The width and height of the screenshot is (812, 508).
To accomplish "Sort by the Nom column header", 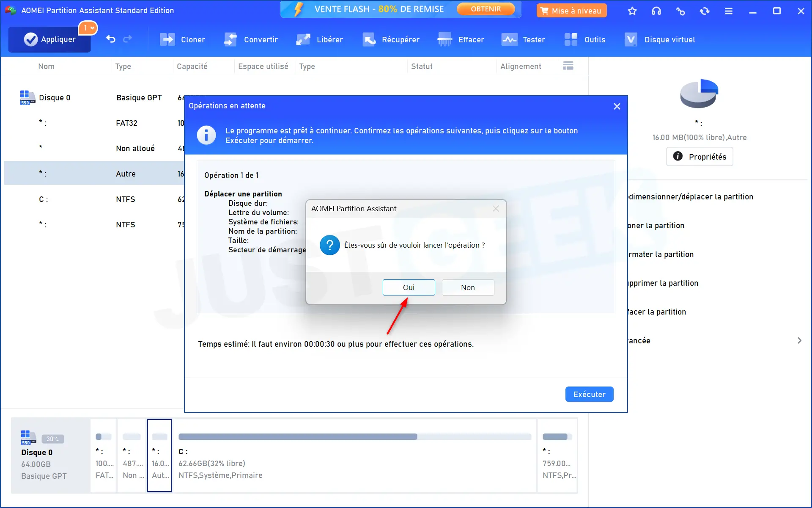I will 46,66.
